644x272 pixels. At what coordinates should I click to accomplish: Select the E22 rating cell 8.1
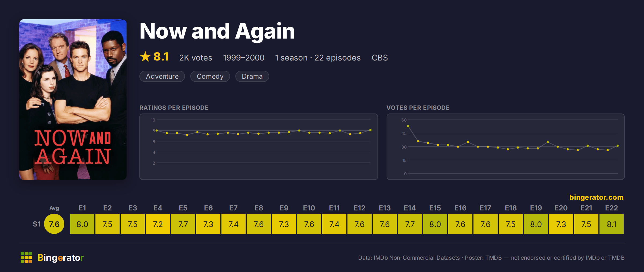pos(612,224)
